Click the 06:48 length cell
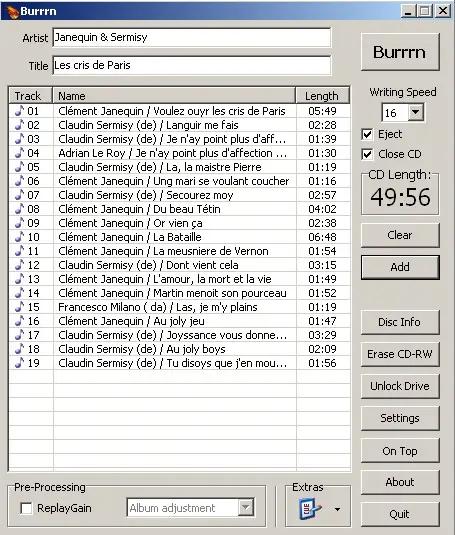The height and width of the screenshot is (535, 455). tap(323, 237)
